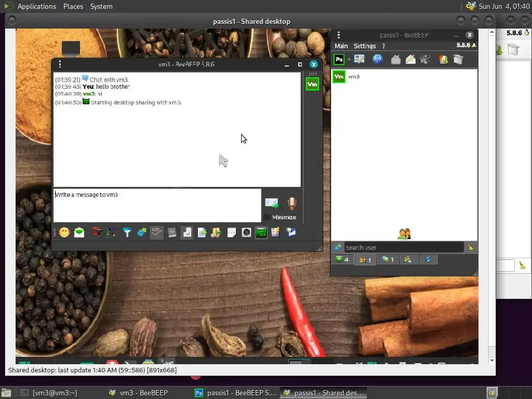Switch to the chats tab showing 1

pyautogui.click(x=388, y=260)
